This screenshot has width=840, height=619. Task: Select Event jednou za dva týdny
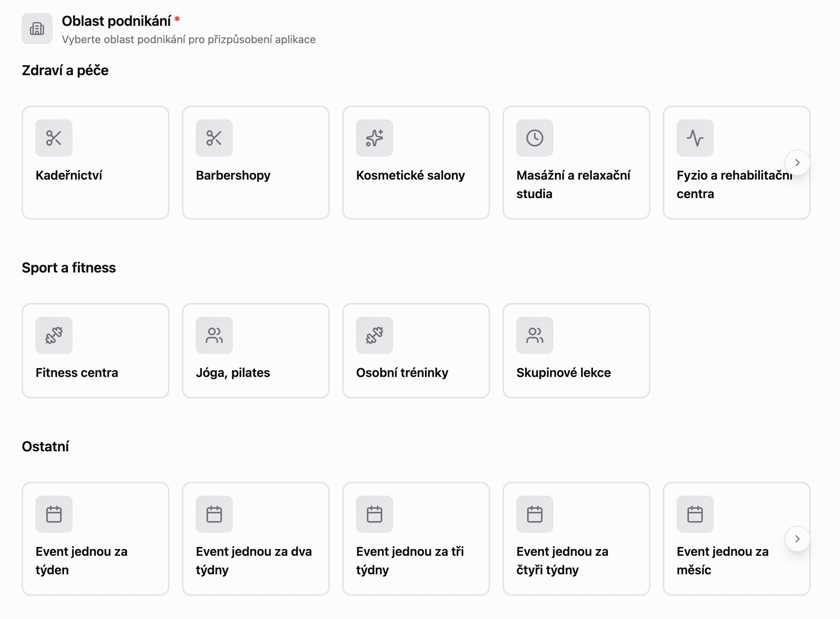[256, 560]
